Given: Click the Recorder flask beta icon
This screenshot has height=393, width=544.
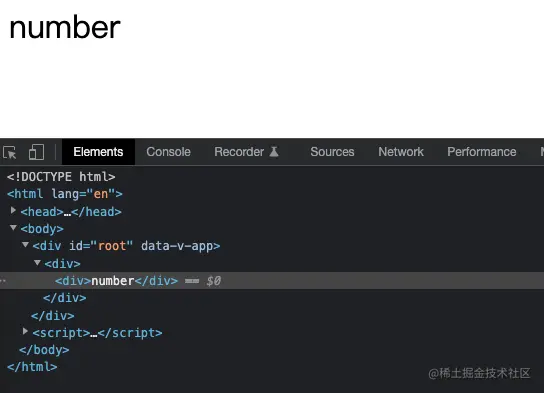Looking at the screenshot, I should click(x=274, y=152).
